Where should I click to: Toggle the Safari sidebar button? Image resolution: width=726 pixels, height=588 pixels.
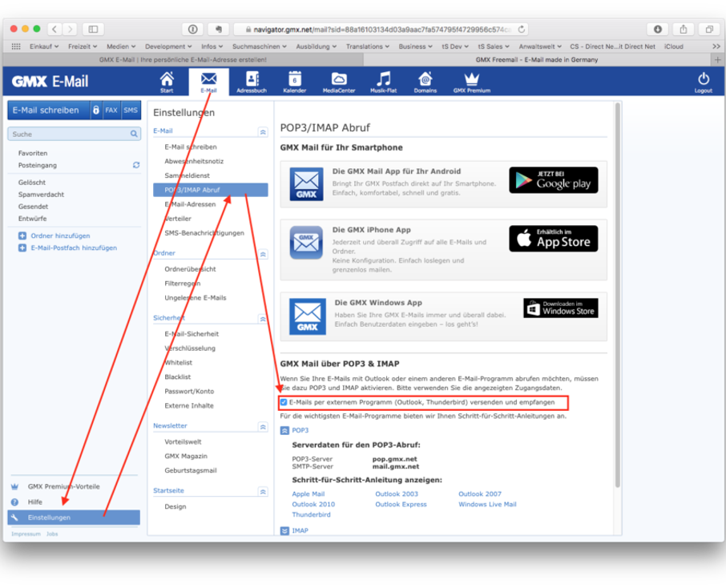coord(93,29)
